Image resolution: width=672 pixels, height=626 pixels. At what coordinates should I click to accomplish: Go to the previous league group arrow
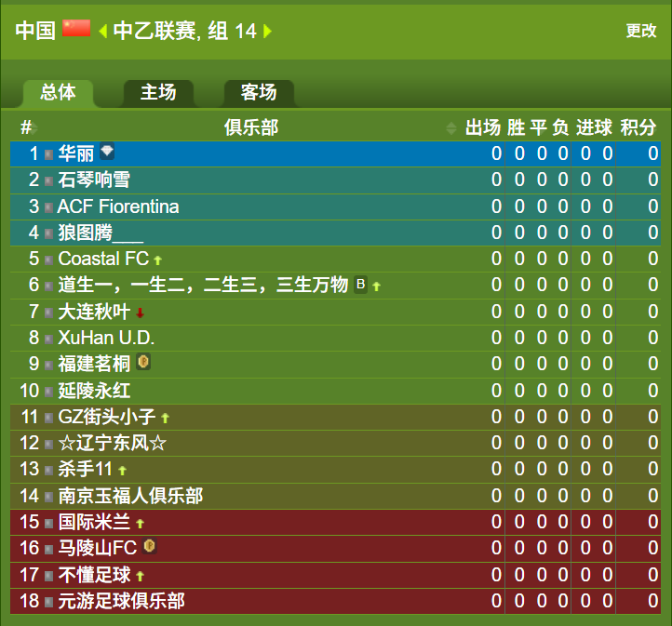tap(102, 32)
